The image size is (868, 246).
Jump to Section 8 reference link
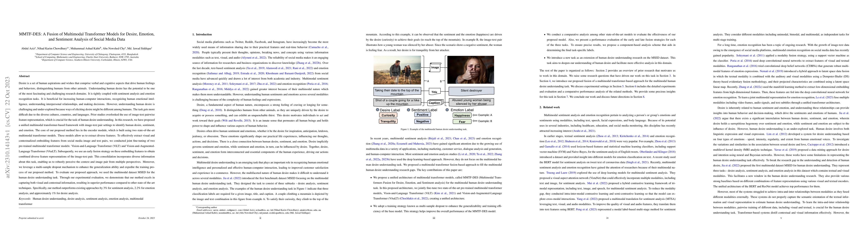643,97
